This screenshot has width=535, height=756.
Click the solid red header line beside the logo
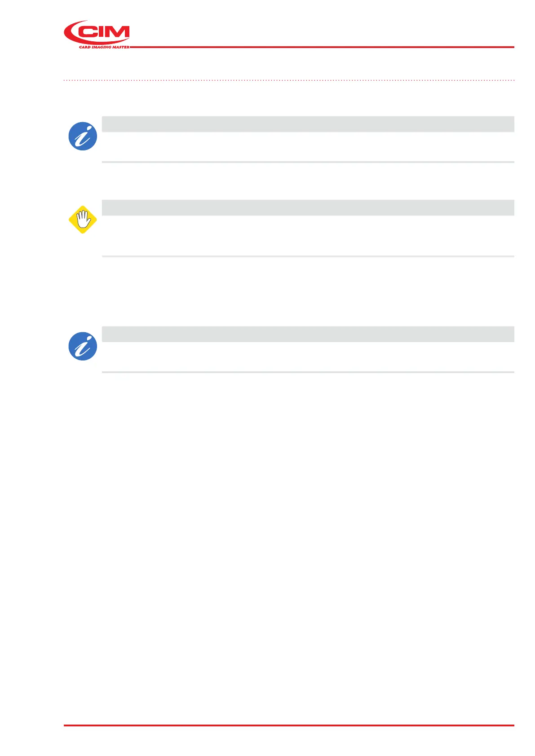coord(322,47)
